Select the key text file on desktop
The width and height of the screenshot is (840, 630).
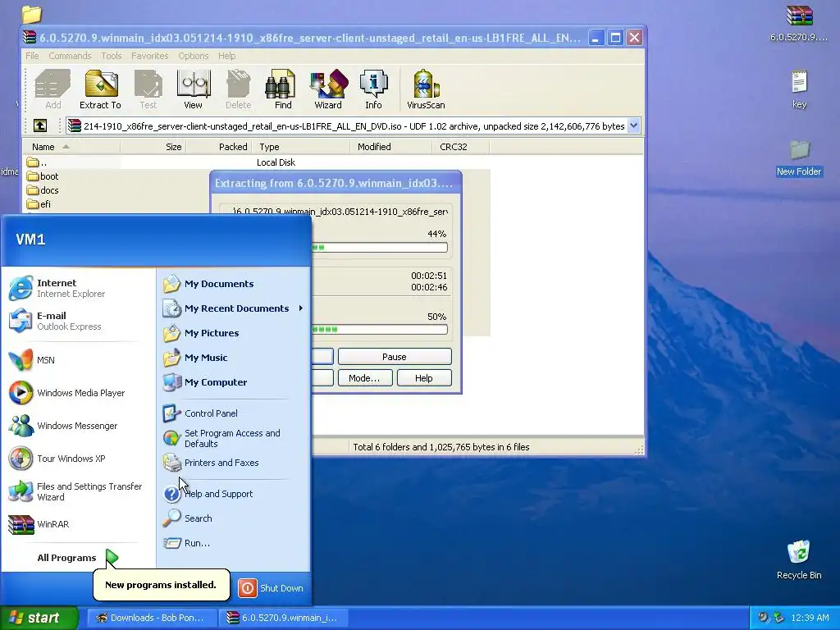(x=799, y=89)
